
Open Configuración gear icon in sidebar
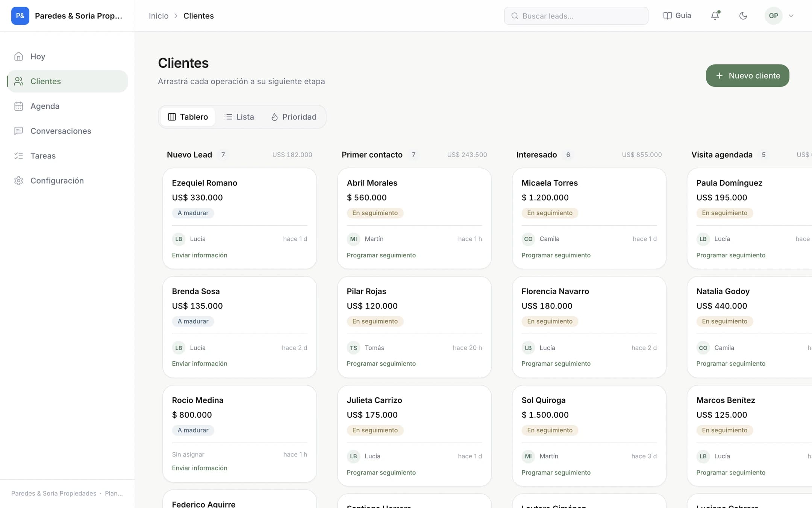[19, 181]
